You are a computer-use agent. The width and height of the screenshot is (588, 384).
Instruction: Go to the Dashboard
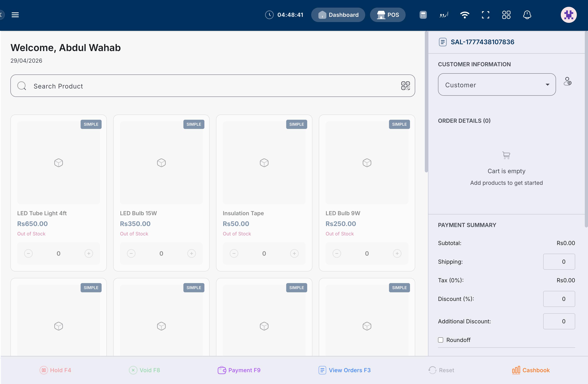[x=338, y=15]
